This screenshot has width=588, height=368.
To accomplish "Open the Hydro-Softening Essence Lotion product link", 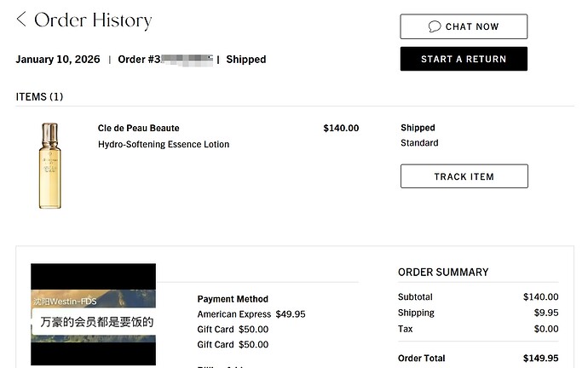I will 164,144.
